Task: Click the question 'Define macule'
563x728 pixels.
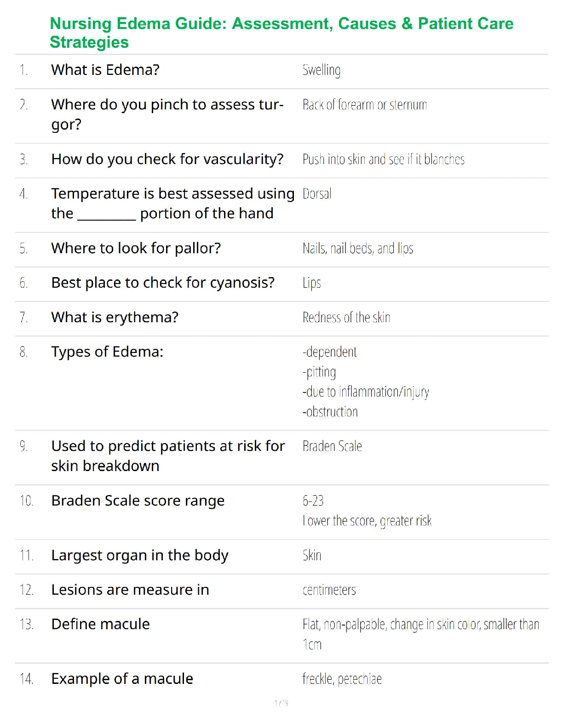Action: click(100, 624)
